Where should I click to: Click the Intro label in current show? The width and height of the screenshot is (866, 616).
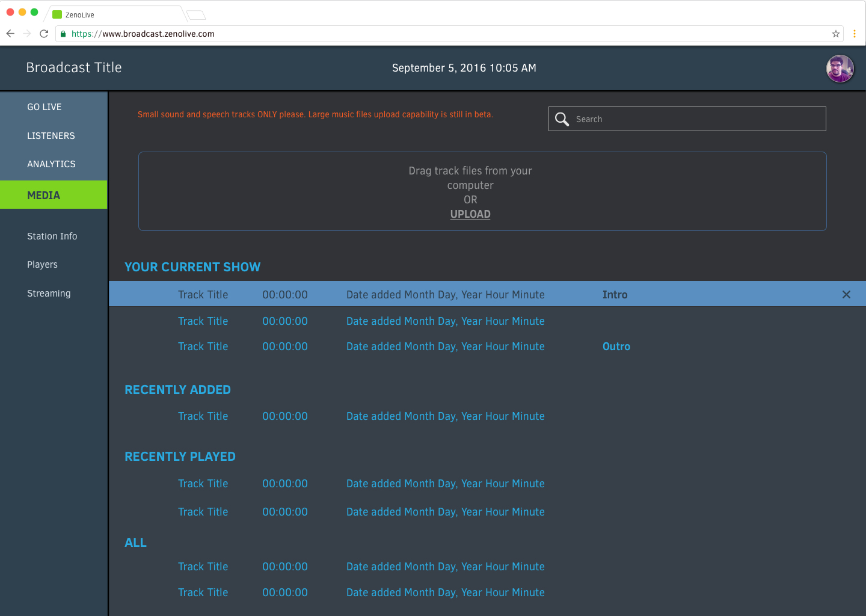615,294
